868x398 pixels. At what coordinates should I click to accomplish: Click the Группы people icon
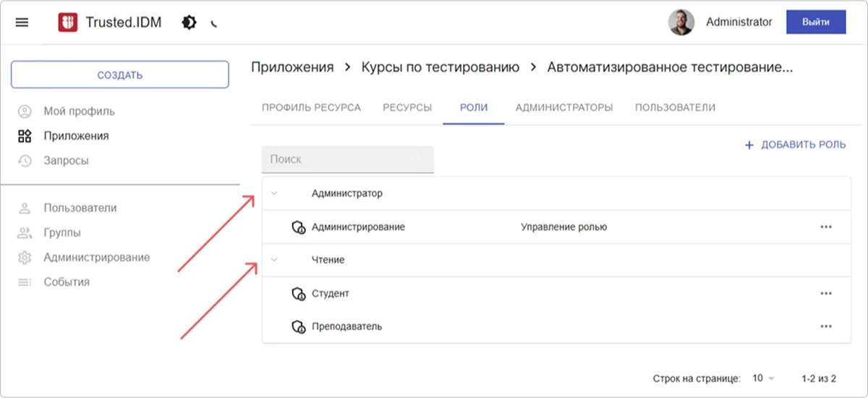coord(25,233)
